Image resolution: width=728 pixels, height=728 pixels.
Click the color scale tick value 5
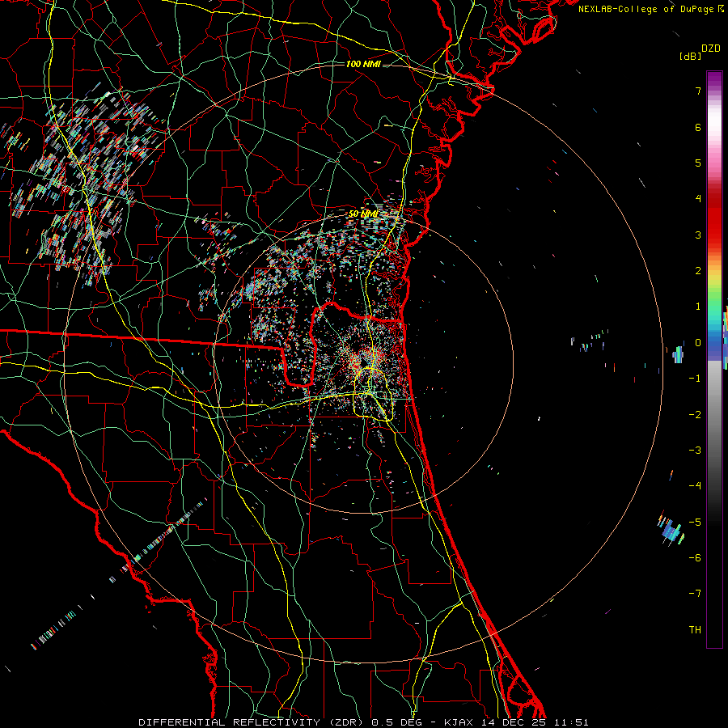click(698, 163)
